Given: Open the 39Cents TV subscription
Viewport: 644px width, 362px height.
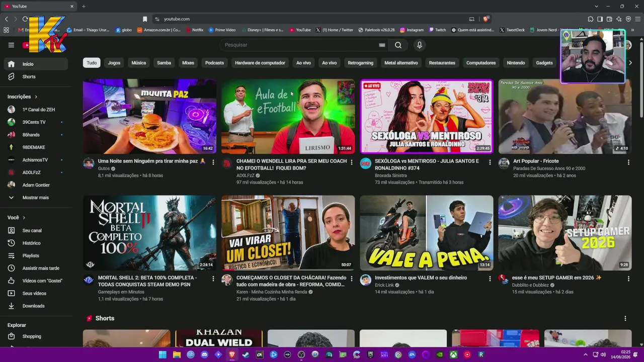Looking at the screenshot, I should click(35, 122).
